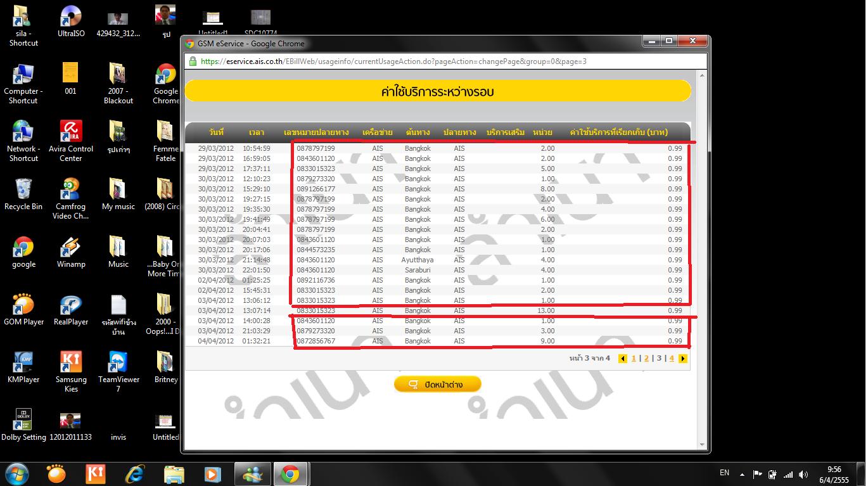Select the KMPlayer desktop icon
This screenshot has height=486, width=868.
click(23, 368)
